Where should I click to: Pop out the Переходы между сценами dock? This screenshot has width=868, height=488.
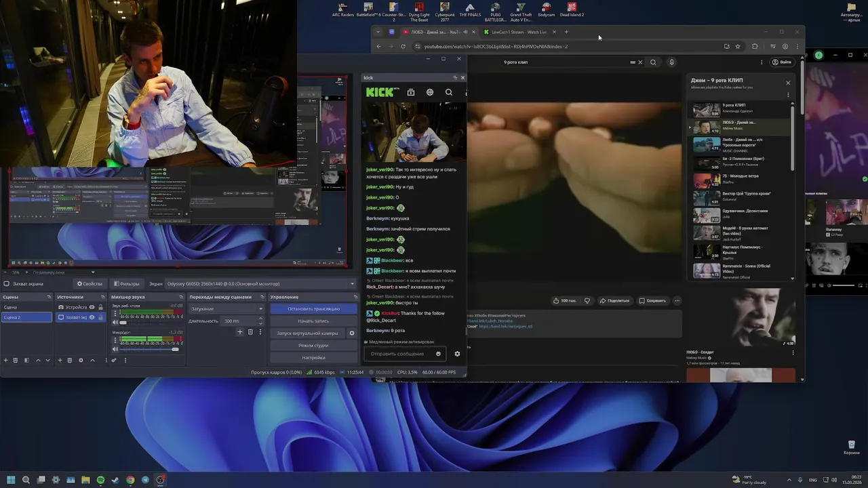(x=262, y=297)
